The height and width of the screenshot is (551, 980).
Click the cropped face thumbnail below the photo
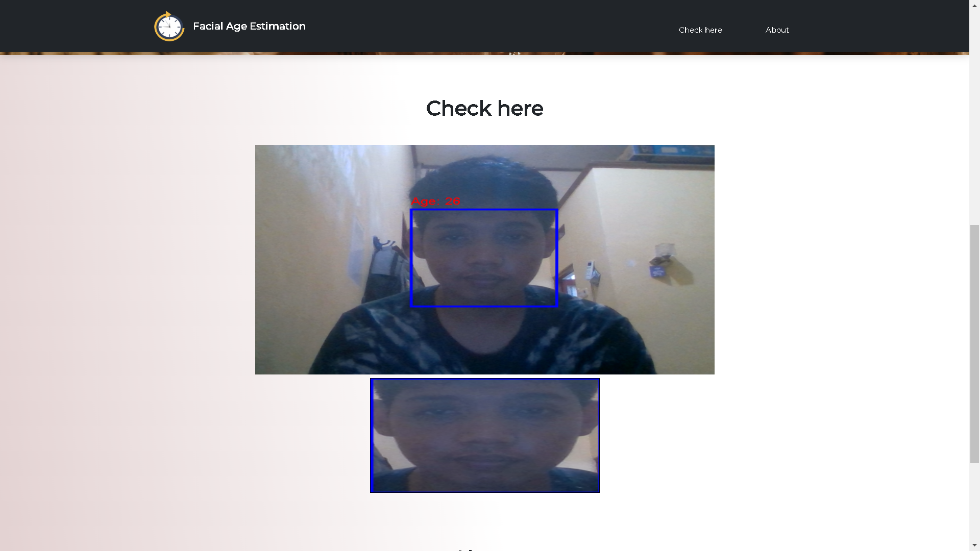click(x=484, y=435)
